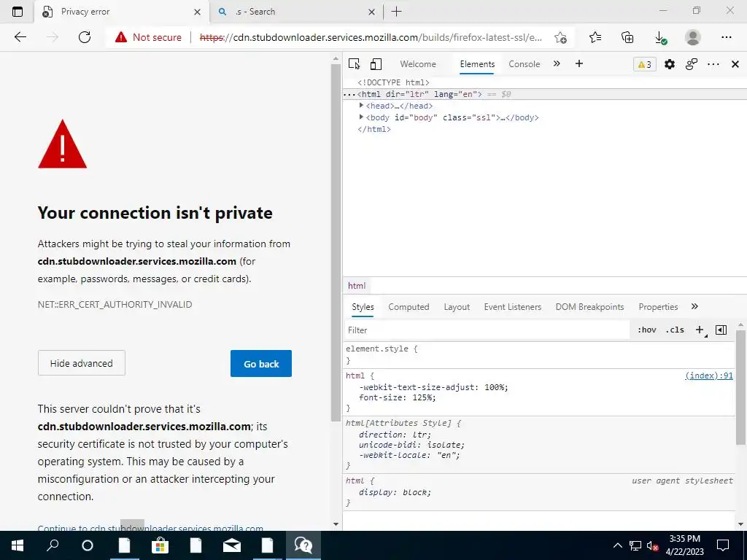Open Windows taskbar search
747x560 pixels.
[53, 545]
